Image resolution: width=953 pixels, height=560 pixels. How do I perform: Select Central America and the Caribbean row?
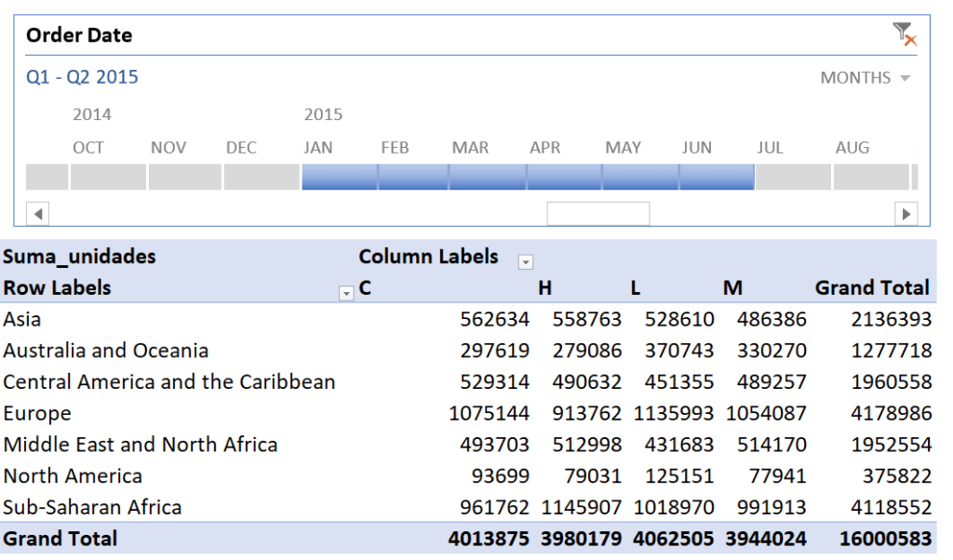[x=169, y=382]
